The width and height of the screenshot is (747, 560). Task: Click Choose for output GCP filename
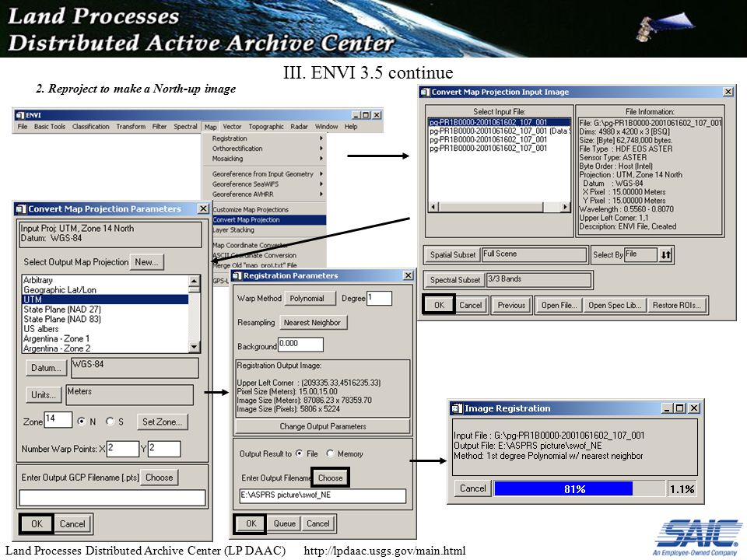(159, 477)
